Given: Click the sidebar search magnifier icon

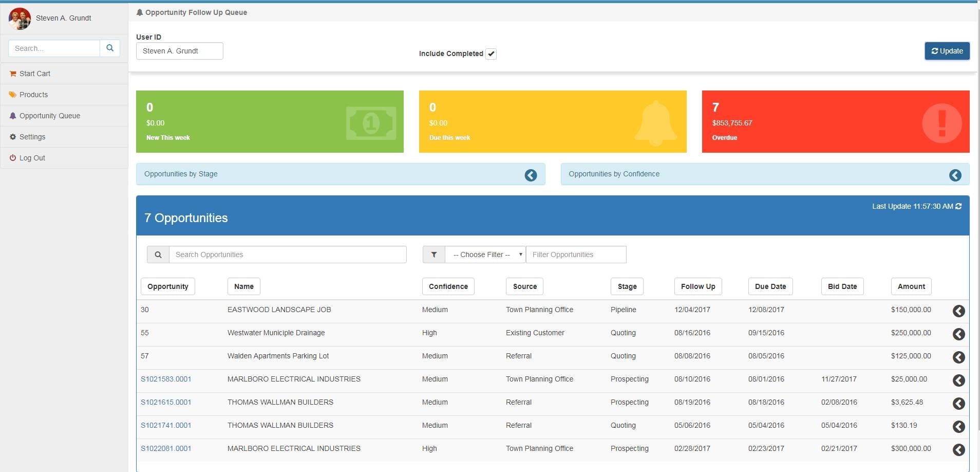Looking at the screenshot, I should click(110, 48).
